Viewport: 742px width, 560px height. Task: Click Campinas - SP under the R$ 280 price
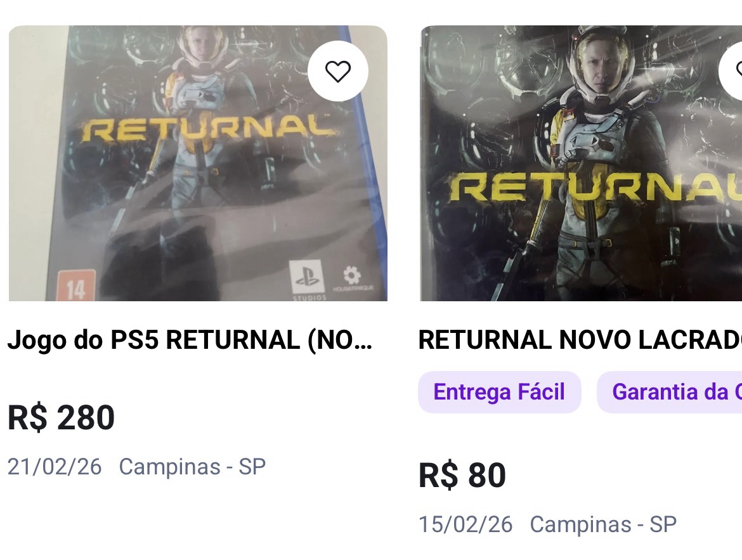pos(192,467)
